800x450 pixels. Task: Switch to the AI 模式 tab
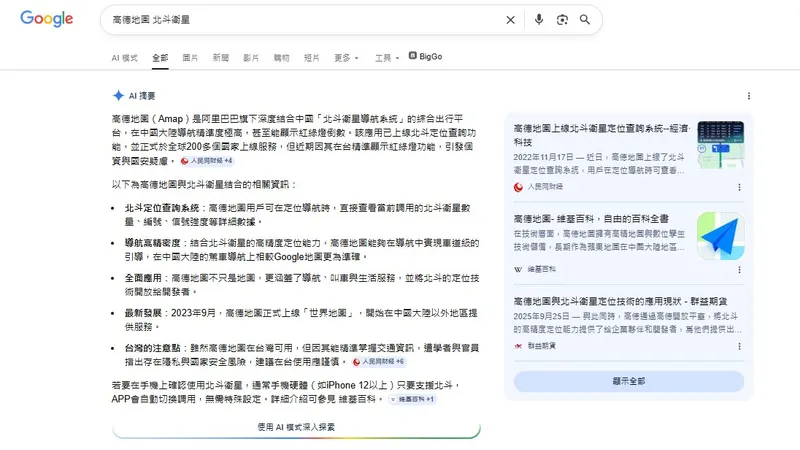[x=124, y=58]
